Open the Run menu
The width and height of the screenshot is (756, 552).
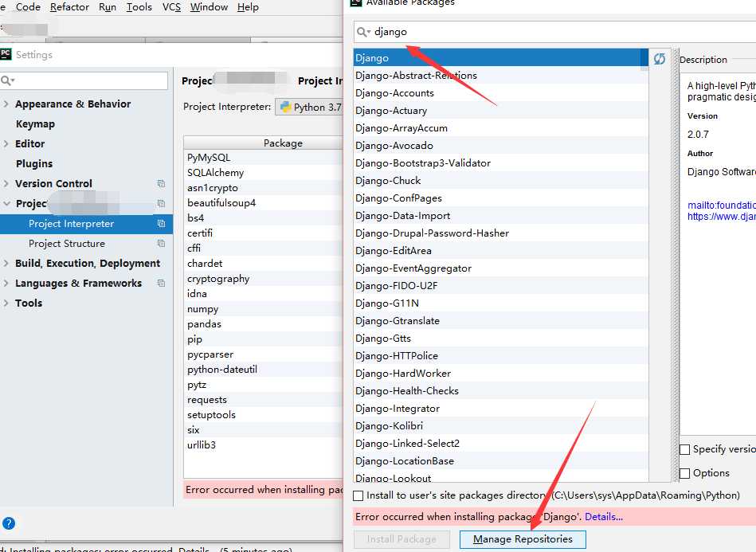tap(108, 7)
